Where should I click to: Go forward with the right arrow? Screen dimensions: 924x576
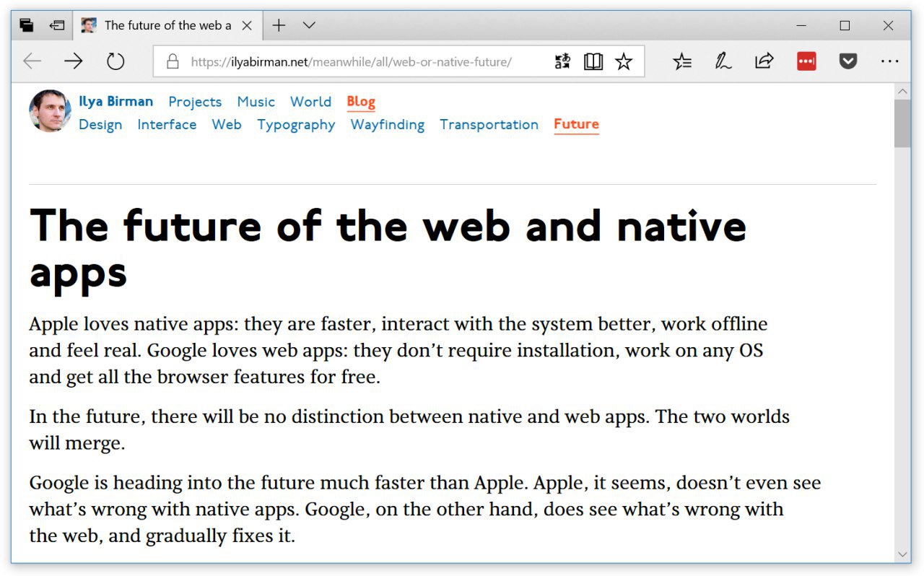click(74, 61)
